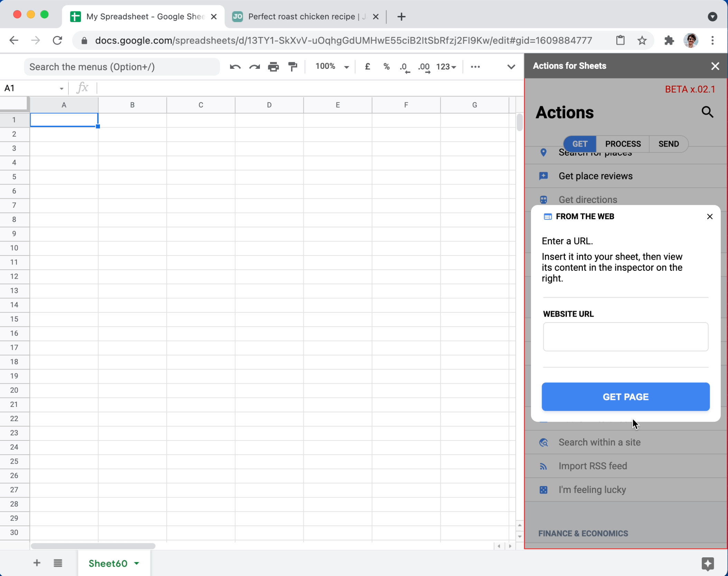Image resolution: width=728 pixels, height=576 pixels.
Task: Click the all sheets list icon
Action: tap(58, 563)
